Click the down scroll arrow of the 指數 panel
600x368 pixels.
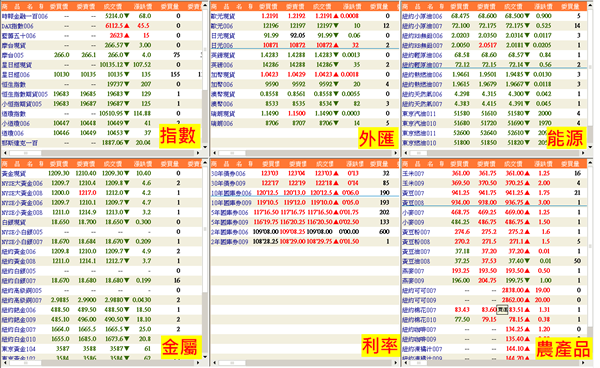[205, 147]
